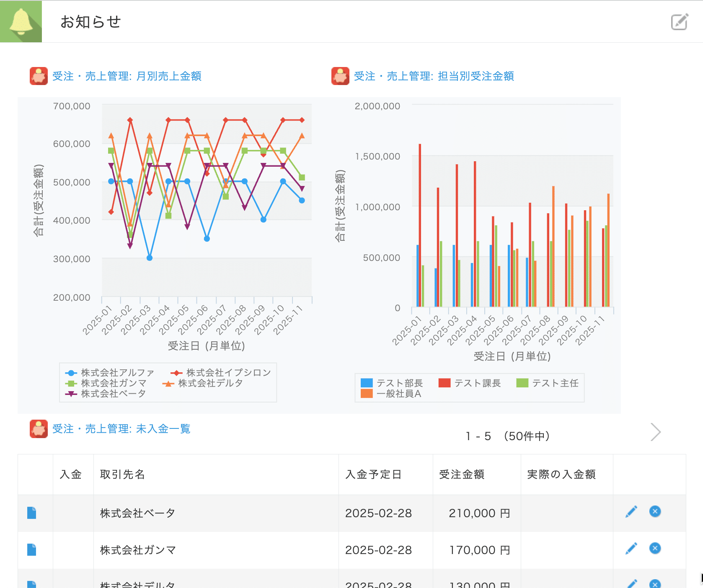Viewport: 703px width, 588px height.
Task: Go to next page of 未入金一覧
Action: tap(656, 432)
